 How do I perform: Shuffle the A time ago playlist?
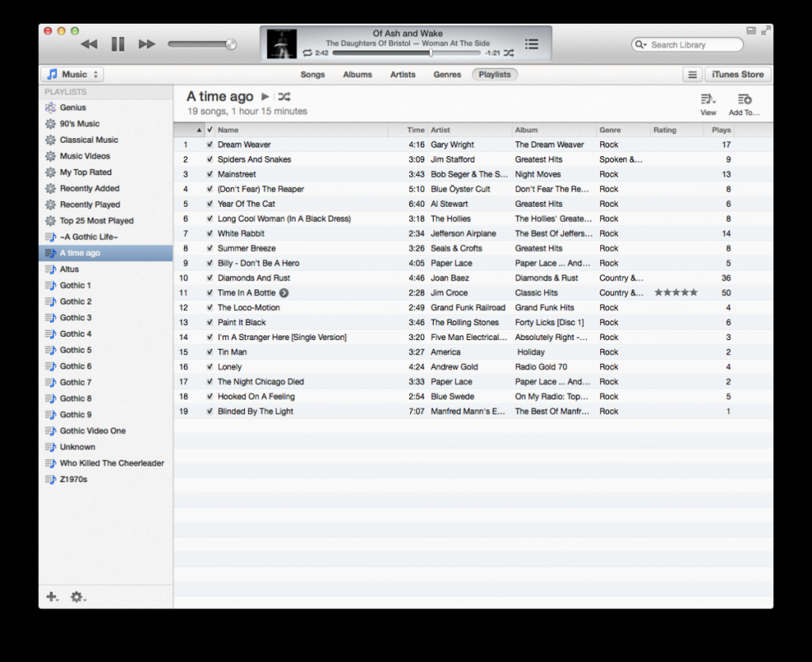(x=284, y=97)
